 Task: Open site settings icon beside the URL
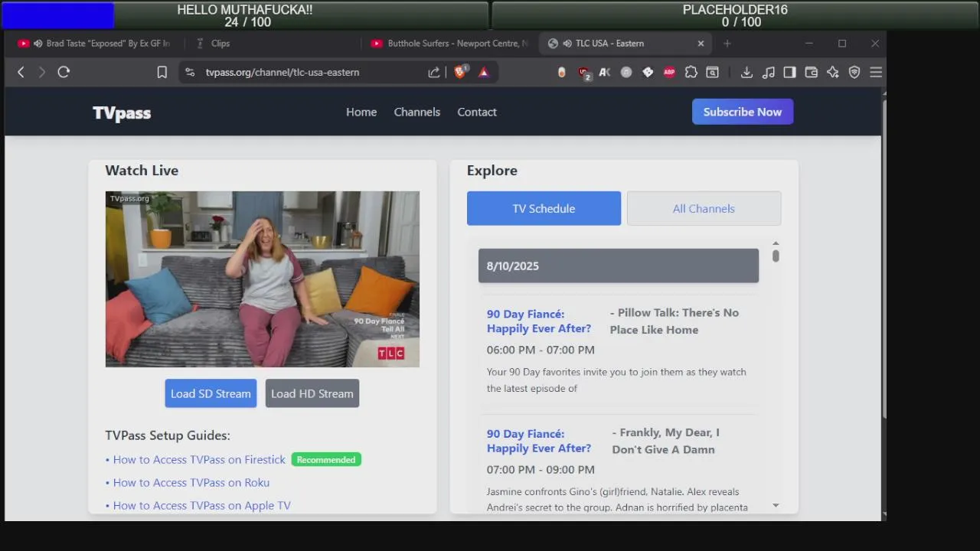coord(190,72)
